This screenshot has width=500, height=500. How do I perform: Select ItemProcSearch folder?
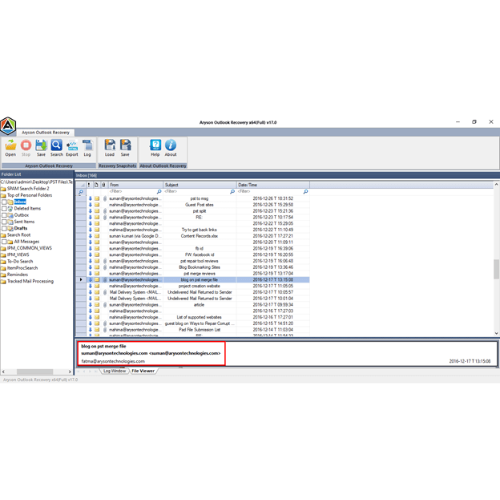(22, 268)
